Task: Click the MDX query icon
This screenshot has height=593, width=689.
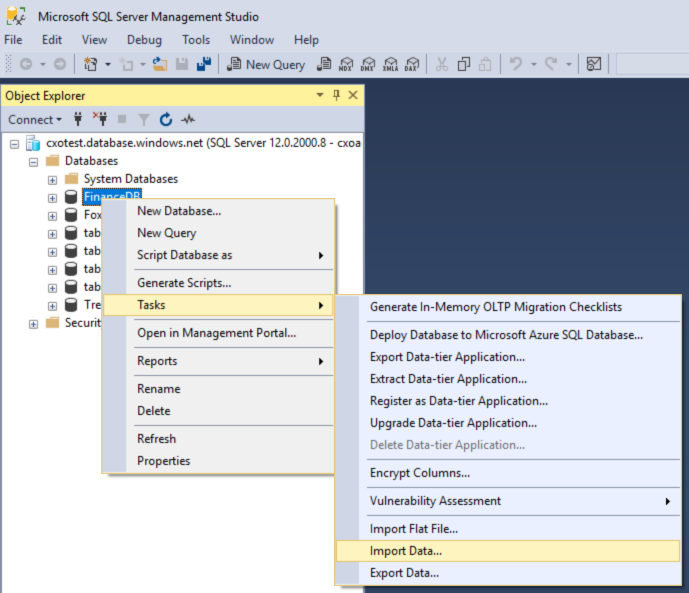Action: pos(346,65)
